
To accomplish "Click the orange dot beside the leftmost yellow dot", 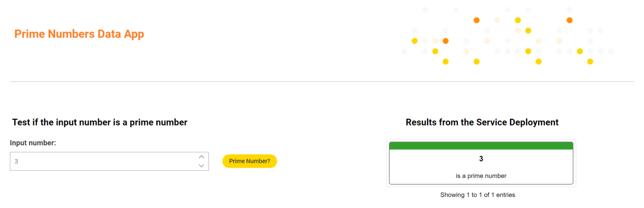I will click(446, 41).
